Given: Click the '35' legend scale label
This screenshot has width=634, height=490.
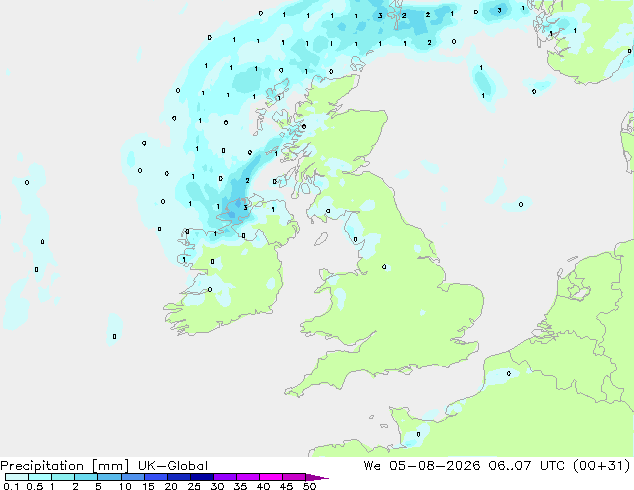Looking at the screenshot, I should point(240,486).
